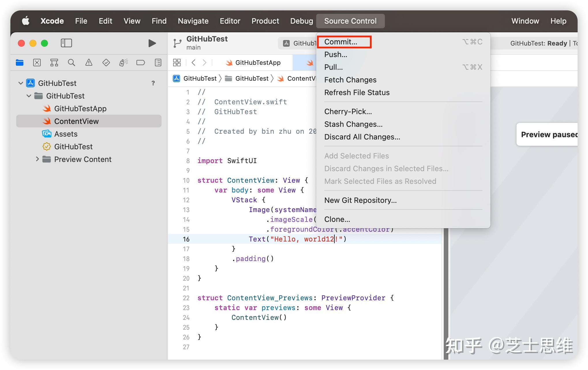
Task: Open the Test navigator checkmark icon
Action: pyautogui.click(x=106, y=62)
